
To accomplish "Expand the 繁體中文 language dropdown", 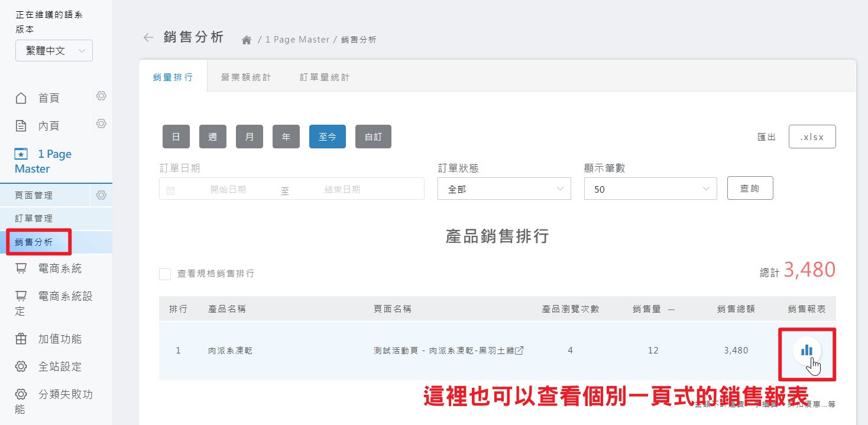I will [53, 50].
